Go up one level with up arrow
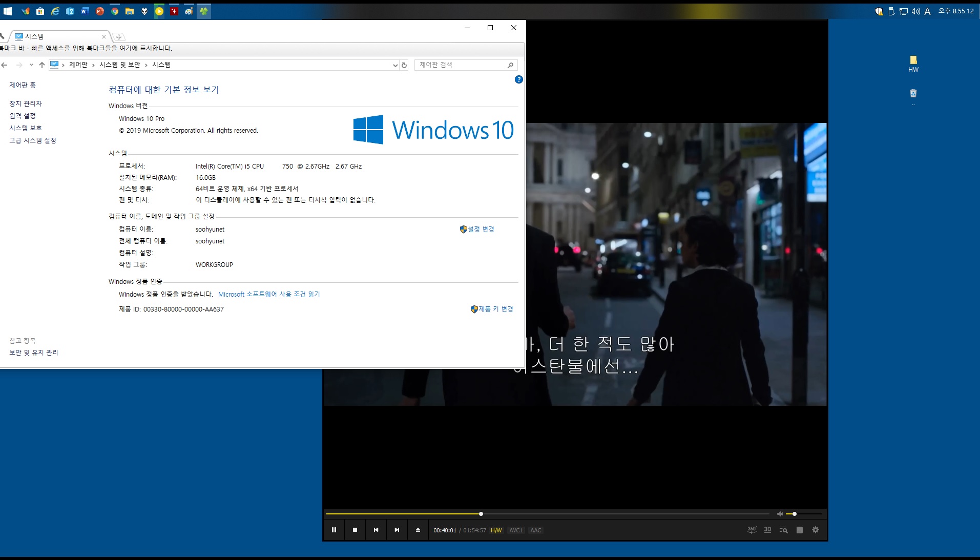The image size is (980, 560). tap(42, 65)
